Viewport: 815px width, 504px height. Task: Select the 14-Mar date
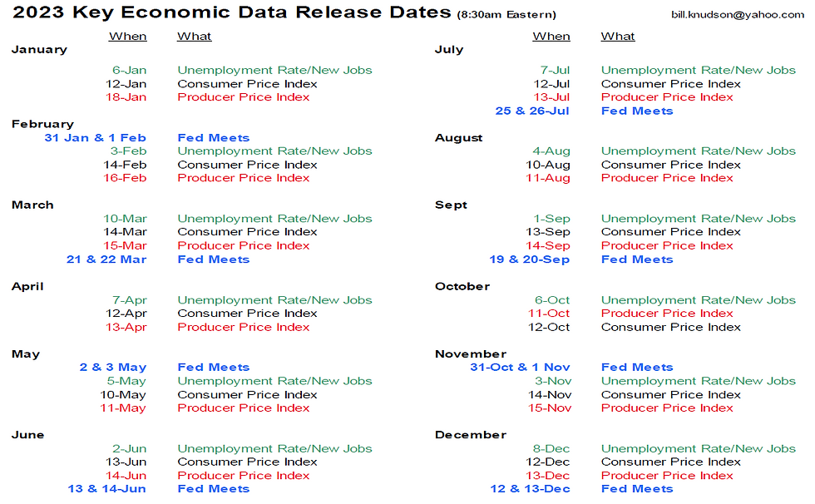click(125, 232)
